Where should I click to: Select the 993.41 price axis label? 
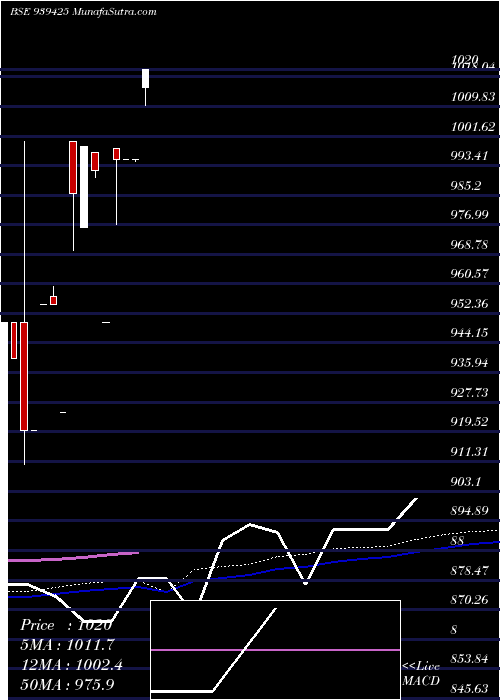point(469,156)
